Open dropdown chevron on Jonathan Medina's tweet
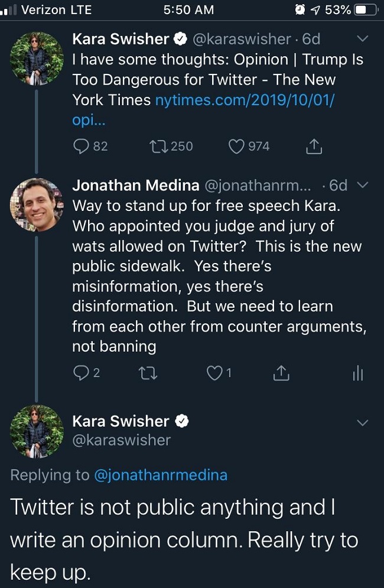384x588 pixels. pos(363,186)
